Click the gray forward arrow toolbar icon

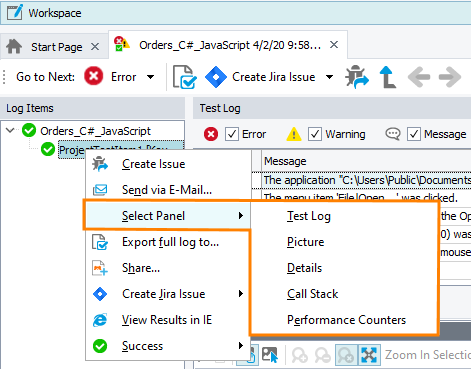pos(450,77)
